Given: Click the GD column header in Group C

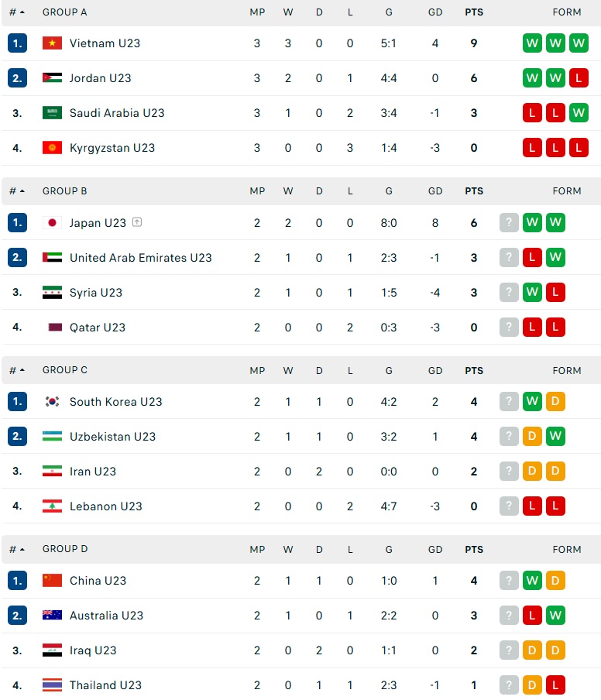Looking at the screenshot, I should pyautogui.click(x=435, y=371).
